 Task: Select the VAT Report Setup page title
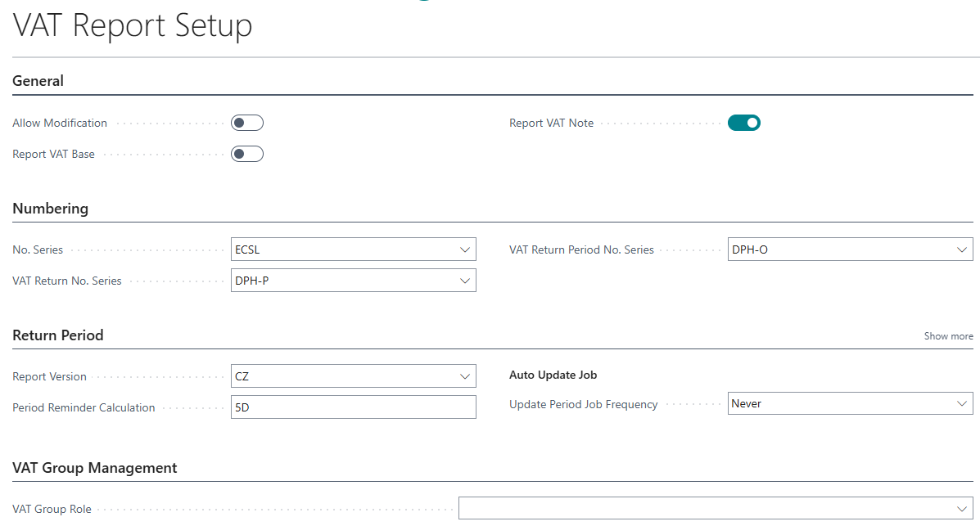point(132,25)
